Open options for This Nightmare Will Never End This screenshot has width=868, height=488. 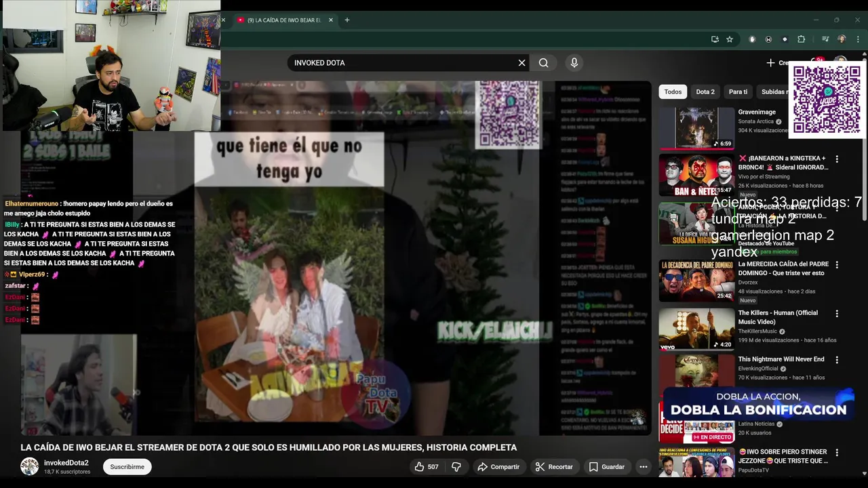tap(837, 360)
